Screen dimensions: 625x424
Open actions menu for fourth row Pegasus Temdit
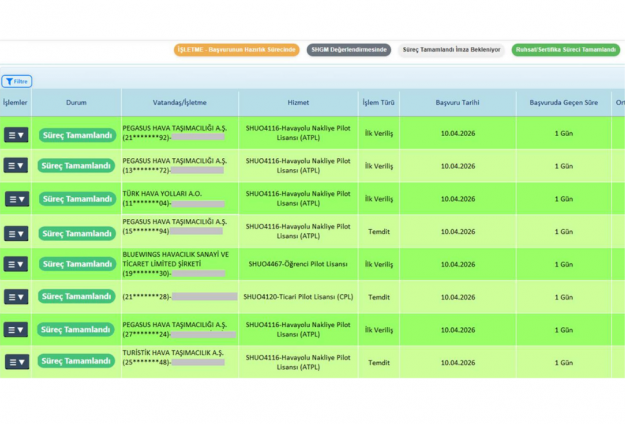coord(16,232)
